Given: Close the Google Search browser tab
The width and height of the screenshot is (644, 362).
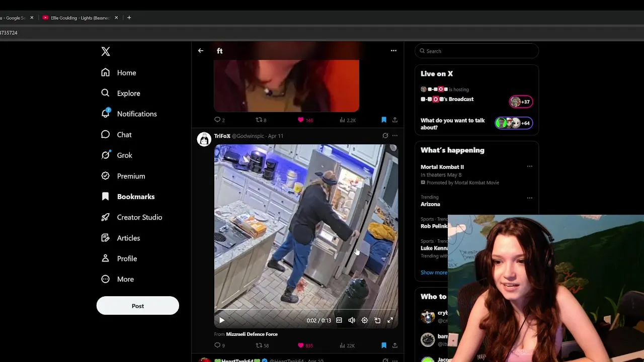Looking at the screenshot, I should 32,18.
